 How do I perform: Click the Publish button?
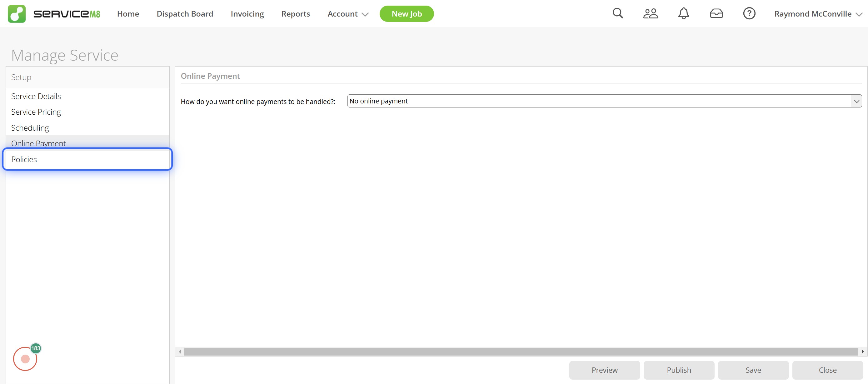click(x=679, y=370)
